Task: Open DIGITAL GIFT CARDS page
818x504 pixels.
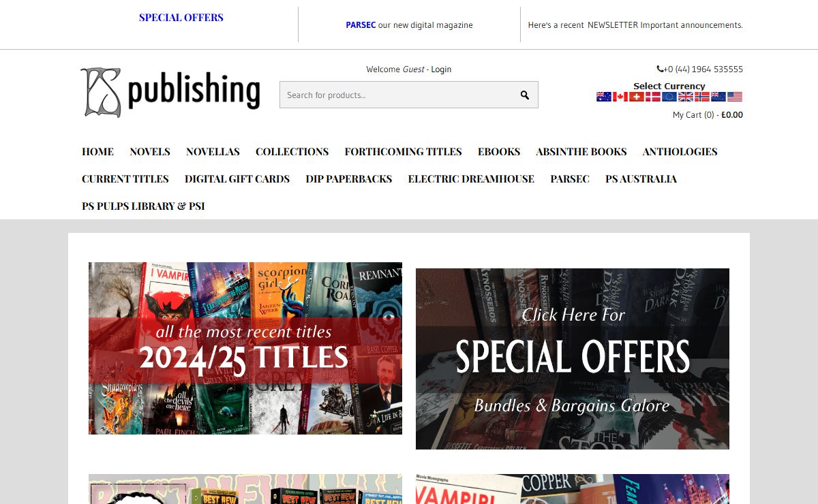Action: coord(237,179)
